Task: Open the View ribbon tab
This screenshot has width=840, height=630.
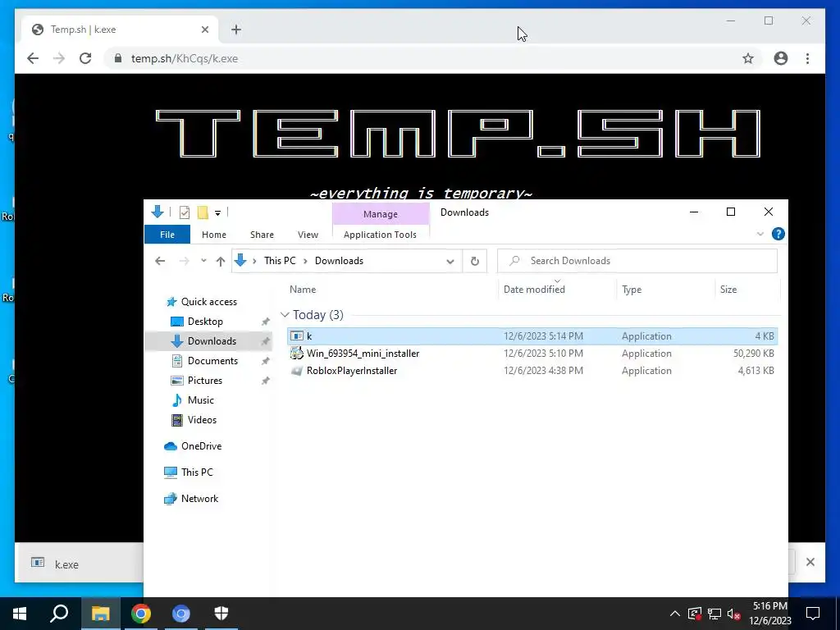Action: (x=308, y=235)
